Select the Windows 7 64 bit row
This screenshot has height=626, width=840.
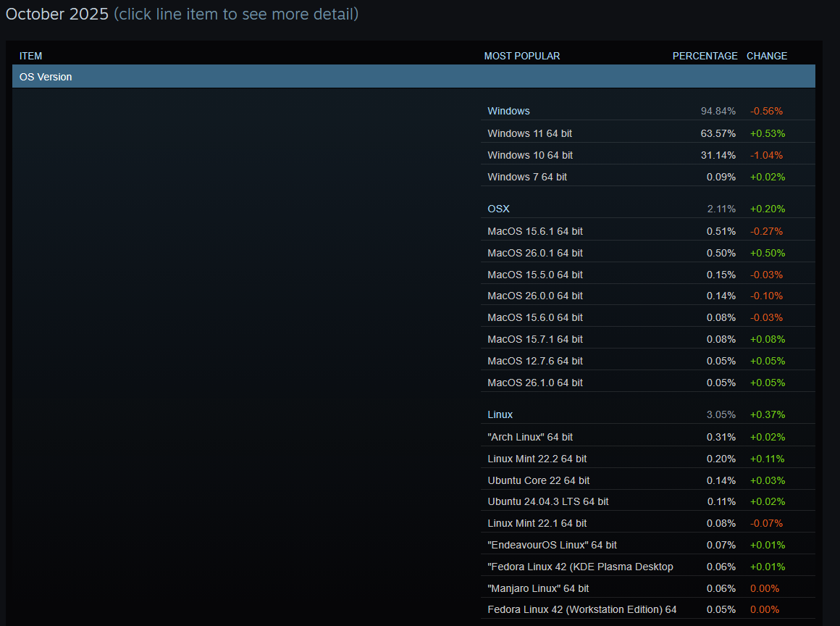648,176
